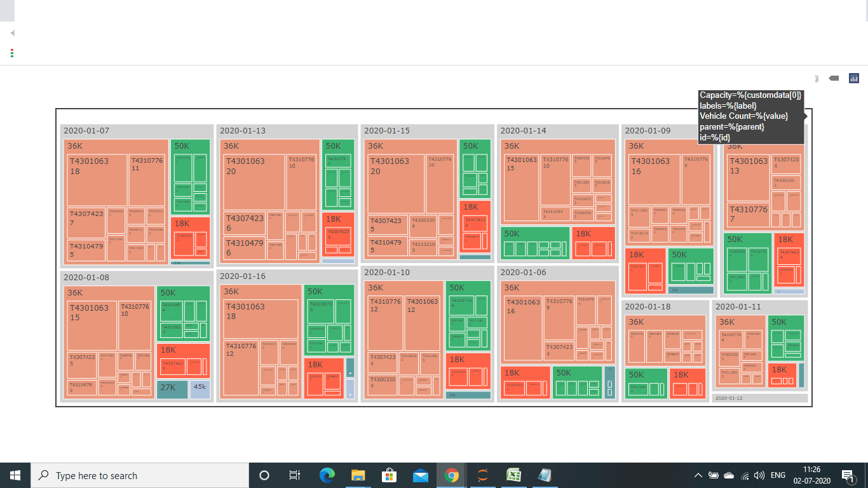Open the Mail app from the taskbar
Screen dimensions: 868x488
pyautogui.click(x=420, y=475)
